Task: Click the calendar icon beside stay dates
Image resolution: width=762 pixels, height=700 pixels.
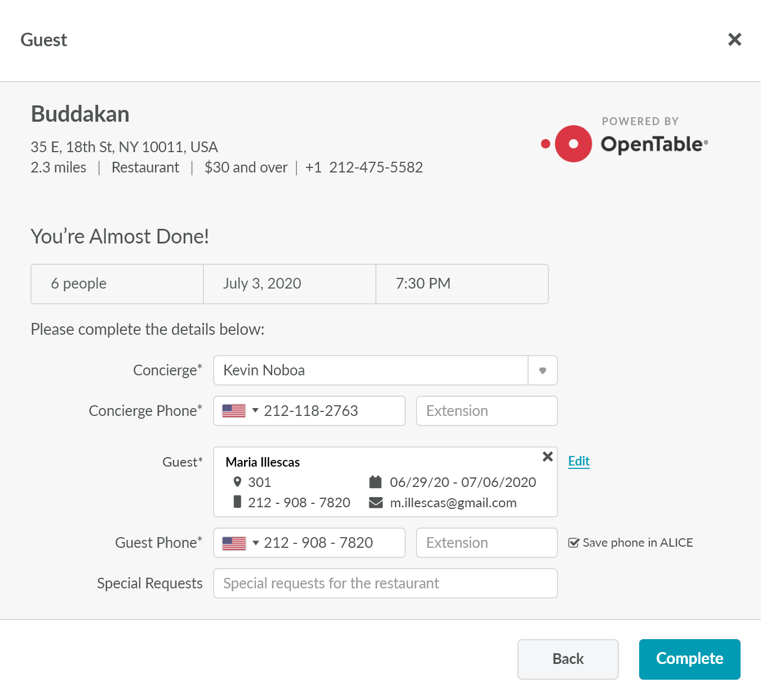Action: pyautogui.click(x=375, y=482)
